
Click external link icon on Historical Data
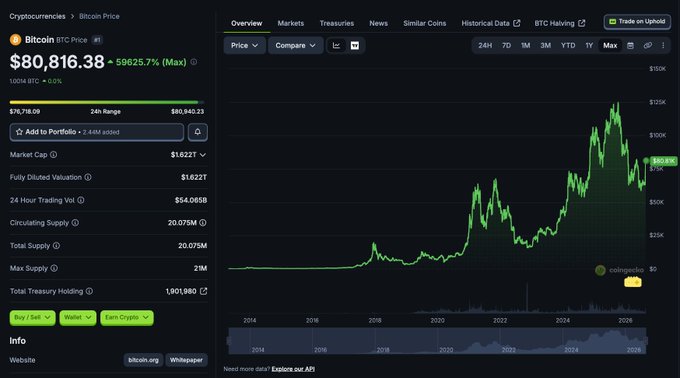pyautogui.click(x=517, y=23)
